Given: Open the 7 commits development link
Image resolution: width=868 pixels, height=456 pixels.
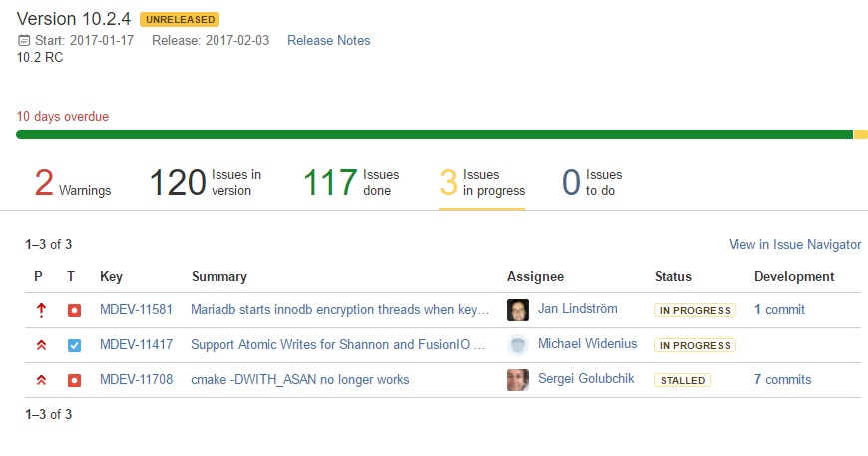Looking at the screenshot, I should 783,379.
